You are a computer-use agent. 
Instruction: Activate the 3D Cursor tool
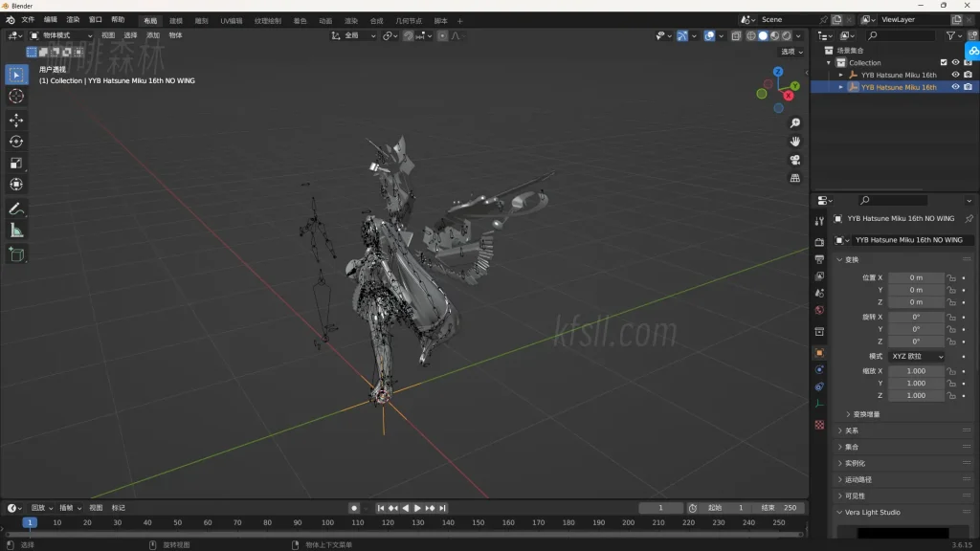[16, 96]
